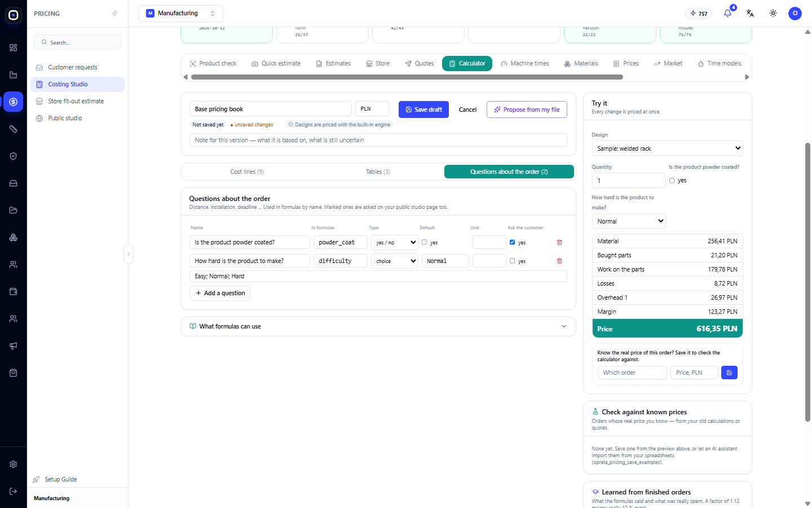Open type dropdown showing yes / no
This screenshot has height=508, width=812.
click(395, 242)
